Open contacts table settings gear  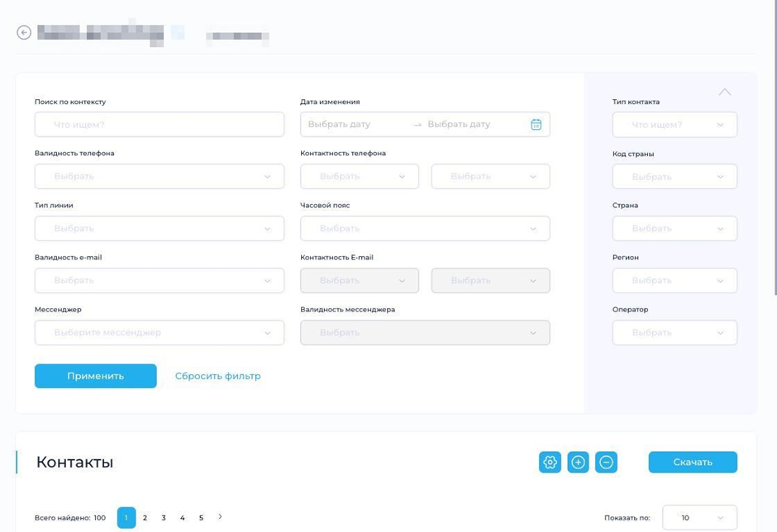[x=550, y=463]
